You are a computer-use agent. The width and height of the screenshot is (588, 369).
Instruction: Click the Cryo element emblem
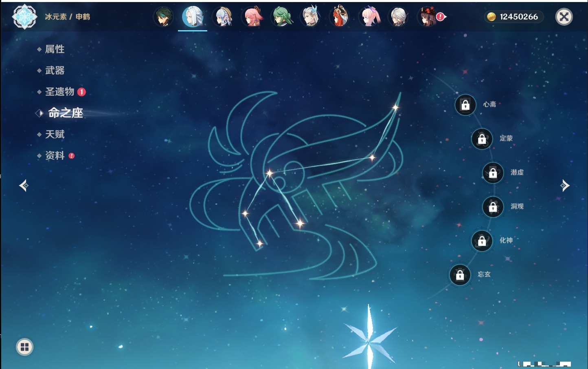(24, 17)
